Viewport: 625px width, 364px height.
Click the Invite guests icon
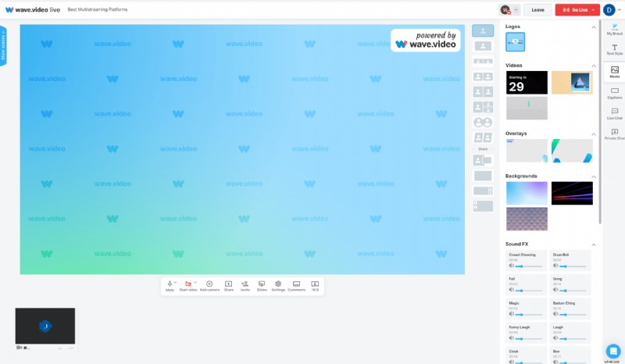pyautogui.click(x=245, y=284)
